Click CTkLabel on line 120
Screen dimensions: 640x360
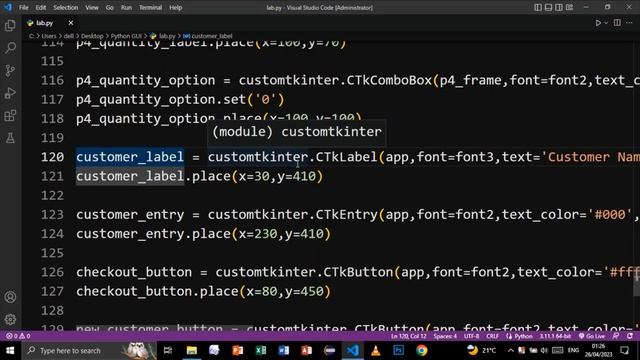coord(346,157)
